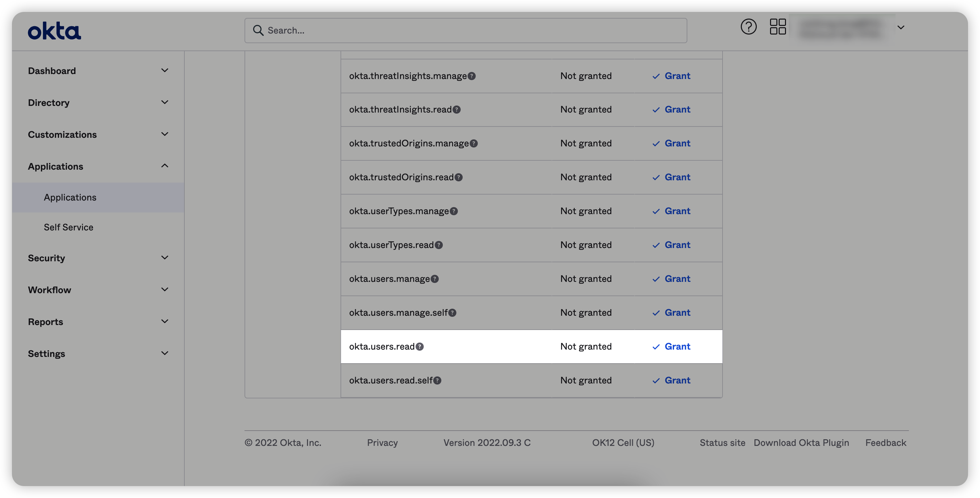
Task: Click the Search input field
Action: pos(466,31)
